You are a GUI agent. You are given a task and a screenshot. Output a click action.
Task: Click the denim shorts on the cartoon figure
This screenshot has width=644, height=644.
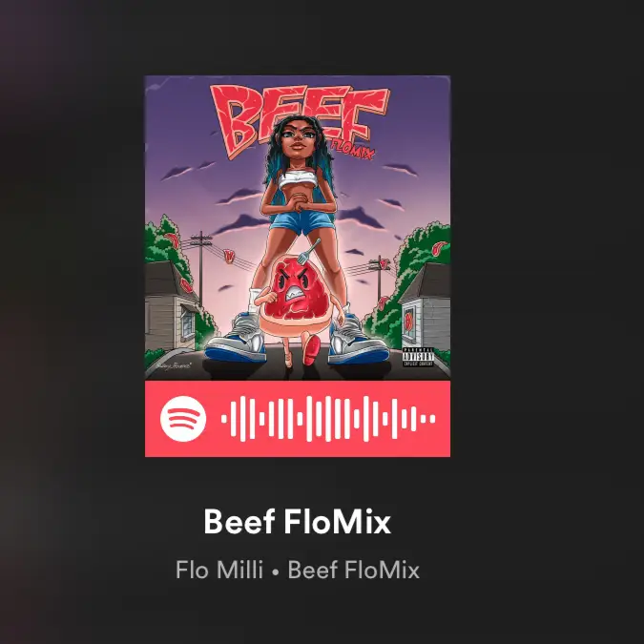tap(306, 221)
